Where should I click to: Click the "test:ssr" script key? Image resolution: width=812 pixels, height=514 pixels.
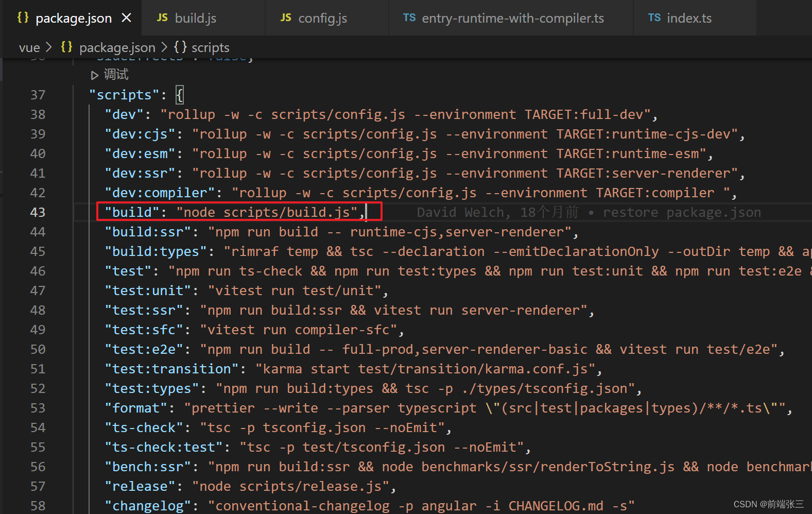(x=144, y=310)
